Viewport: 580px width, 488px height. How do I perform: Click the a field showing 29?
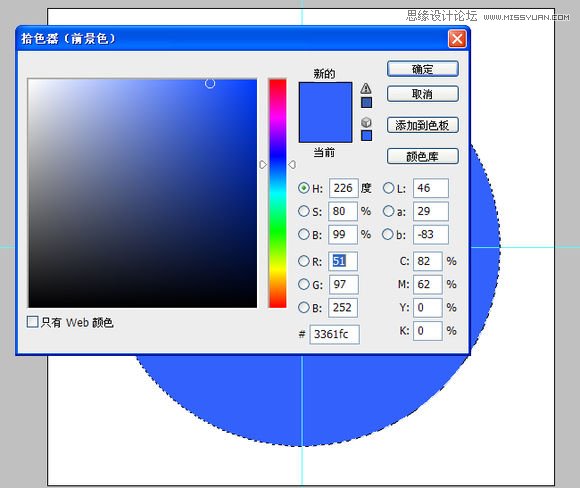(431, 211)
